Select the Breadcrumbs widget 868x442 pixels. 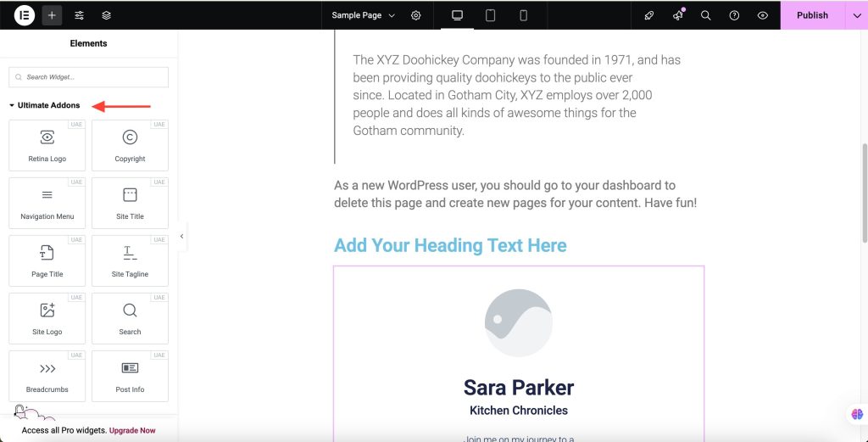(x=47, y=376)
